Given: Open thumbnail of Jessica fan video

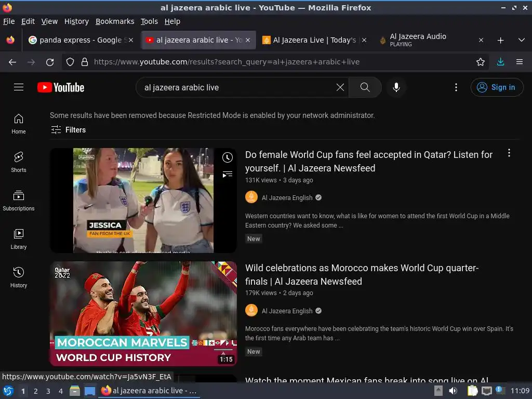Looking at the screenshot, I should [143, 200].
